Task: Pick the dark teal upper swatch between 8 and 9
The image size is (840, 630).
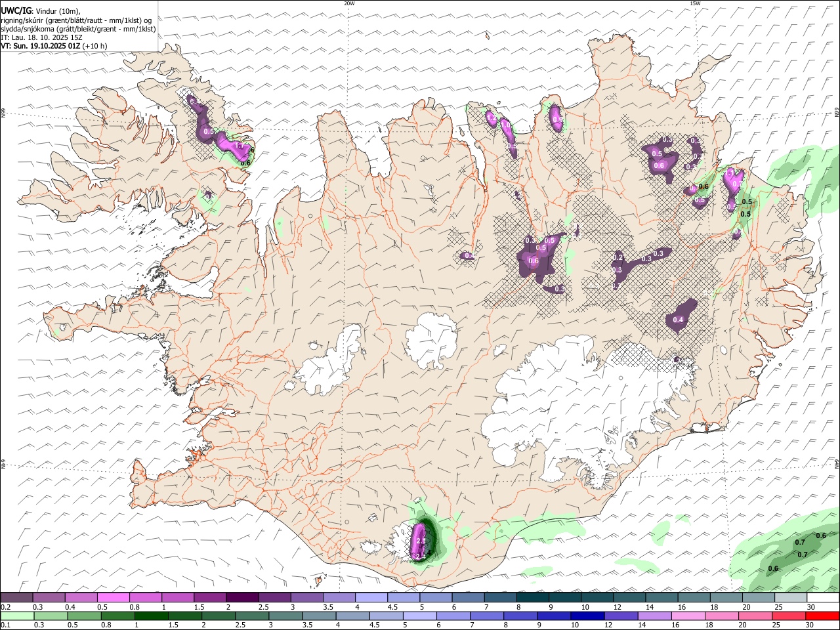Action: point(532,597)
